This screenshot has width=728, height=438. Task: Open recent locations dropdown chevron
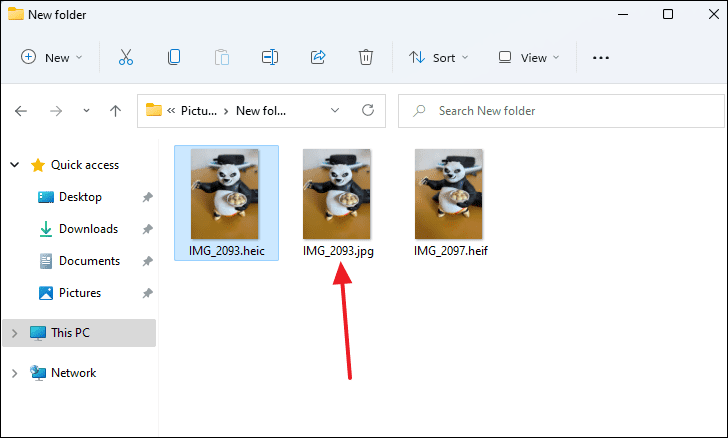tap(86, 111)
